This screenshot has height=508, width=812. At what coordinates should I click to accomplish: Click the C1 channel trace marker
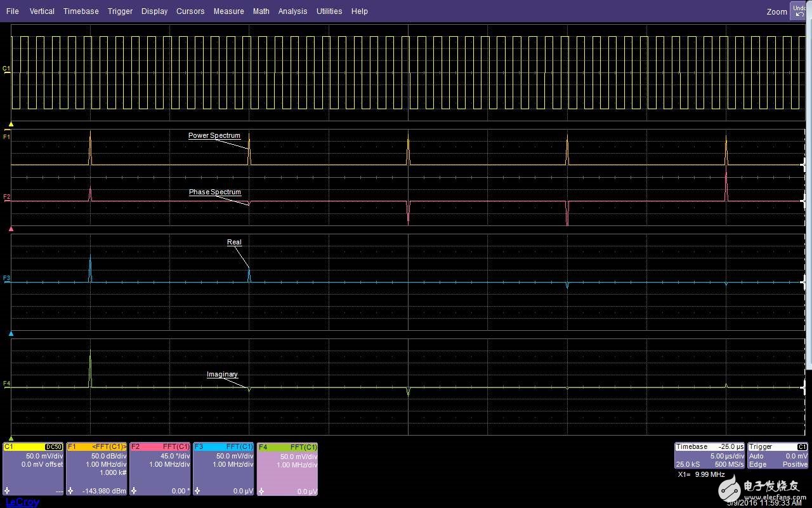pos(6,69)
